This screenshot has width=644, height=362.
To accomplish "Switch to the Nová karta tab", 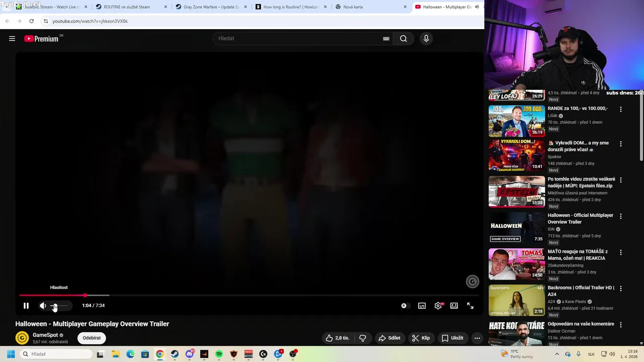I will pos(371,7).
